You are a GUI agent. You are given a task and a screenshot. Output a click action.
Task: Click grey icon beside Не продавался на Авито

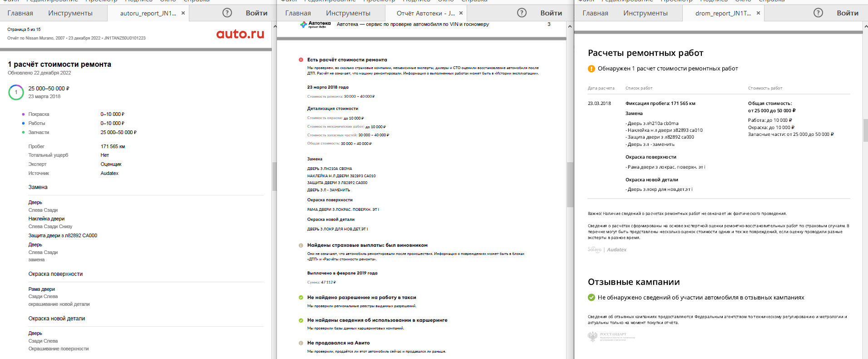click(x=301, y=343)
